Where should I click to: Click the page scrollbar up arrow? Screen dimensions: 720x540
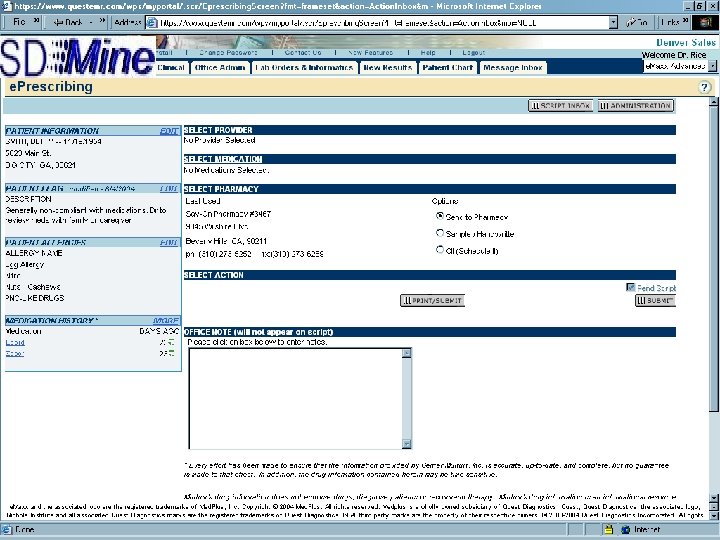713,102
